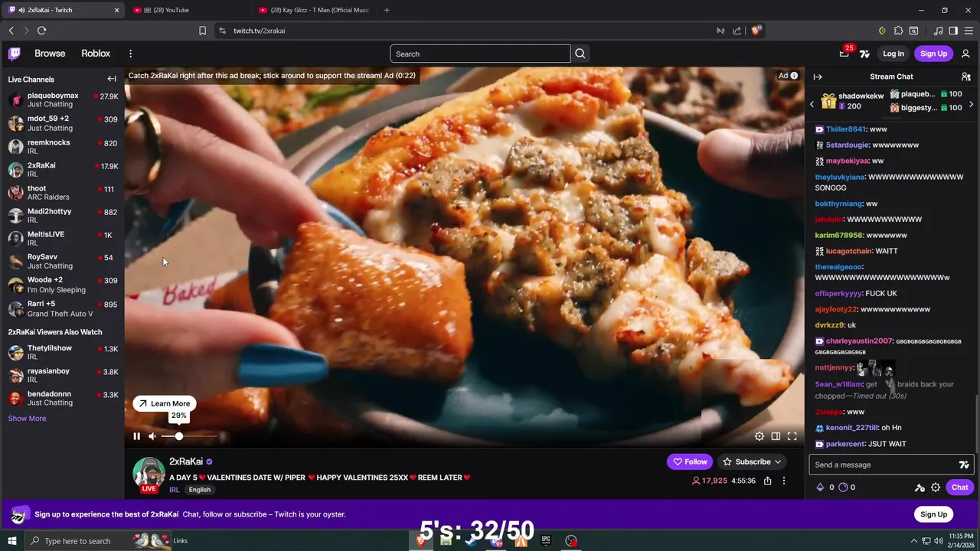
Task: Collapse the Live Channels sidebar arrow
Action: [x=112, y=79]
